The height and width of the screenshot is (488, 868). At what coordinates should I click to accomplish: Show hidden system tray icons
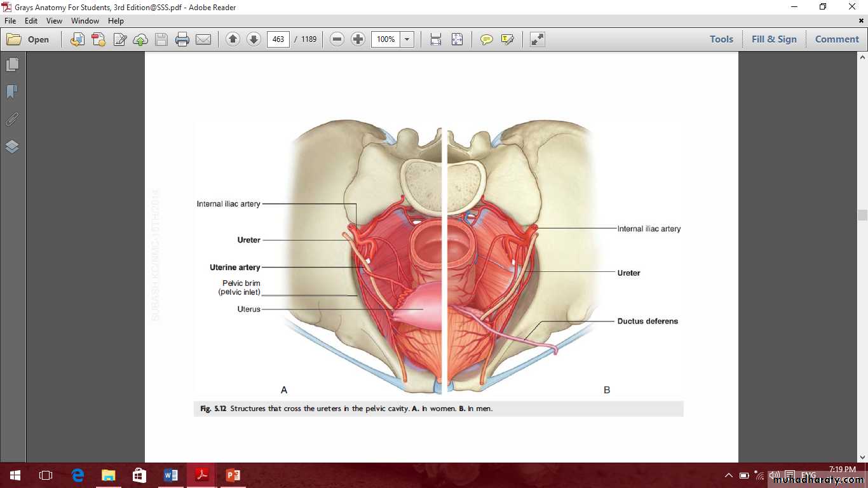[x=728, y=475]
